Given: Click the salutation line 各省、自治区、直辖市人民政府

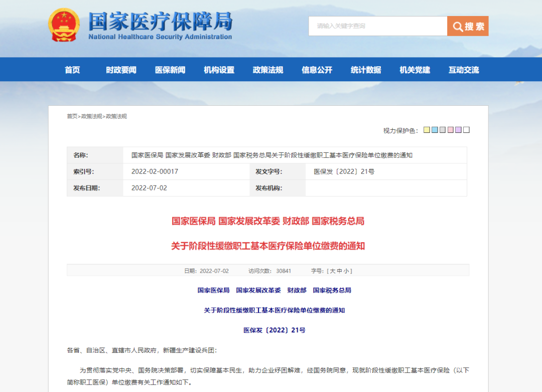Looking at the screenshot, I should coord(142,350).
